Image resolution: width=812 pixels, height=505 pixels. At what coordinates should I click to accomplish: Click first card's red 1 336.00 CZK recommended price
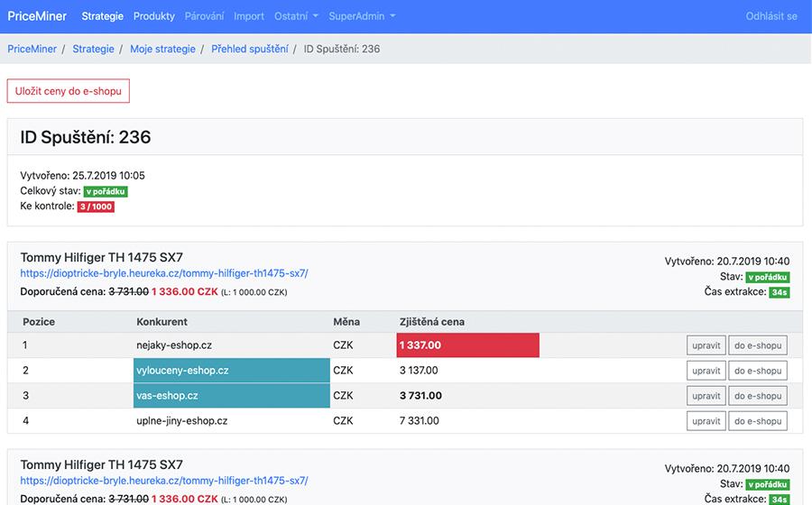pos(185,292)
